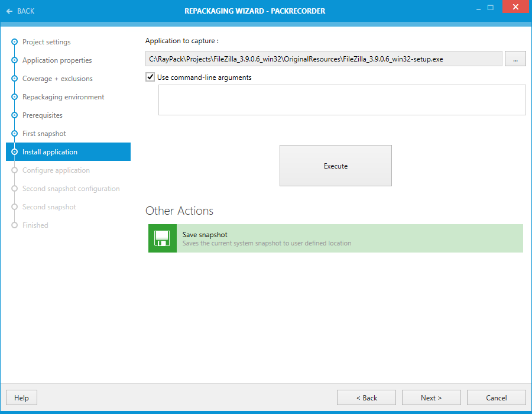
Task: Click Next to proceed to Configure application
Action: [431, 397]
